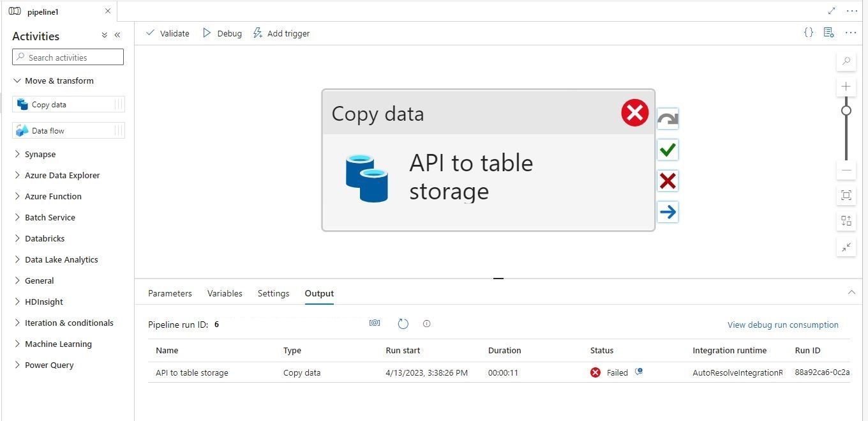Click the canvas zoom slider handle
The image size is (868, 421).
click(x=846, y=111)
